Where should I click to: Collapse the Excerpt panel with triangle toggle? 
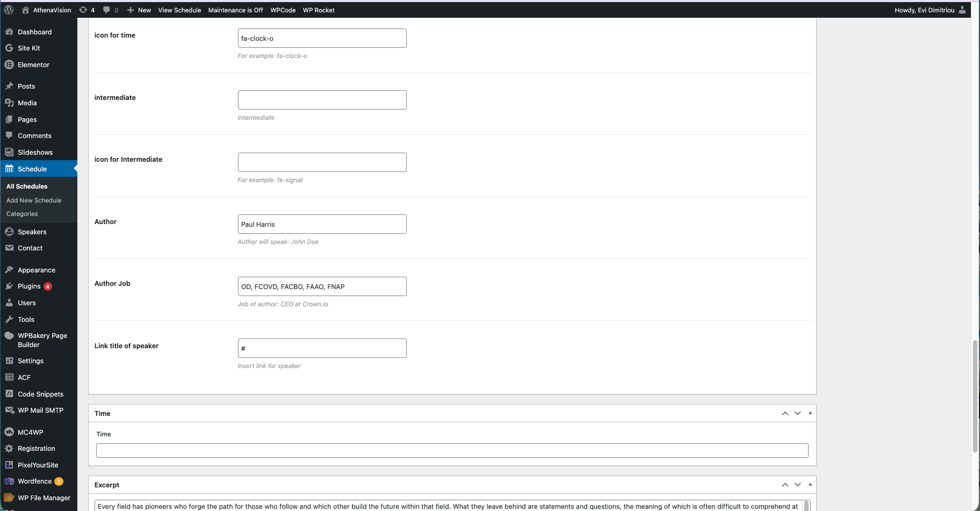(810, 485)
